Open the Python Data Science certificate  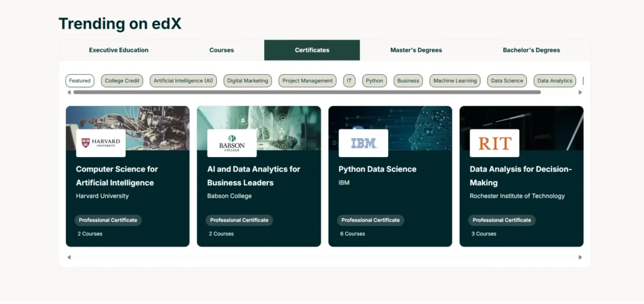tap(377, 169)
